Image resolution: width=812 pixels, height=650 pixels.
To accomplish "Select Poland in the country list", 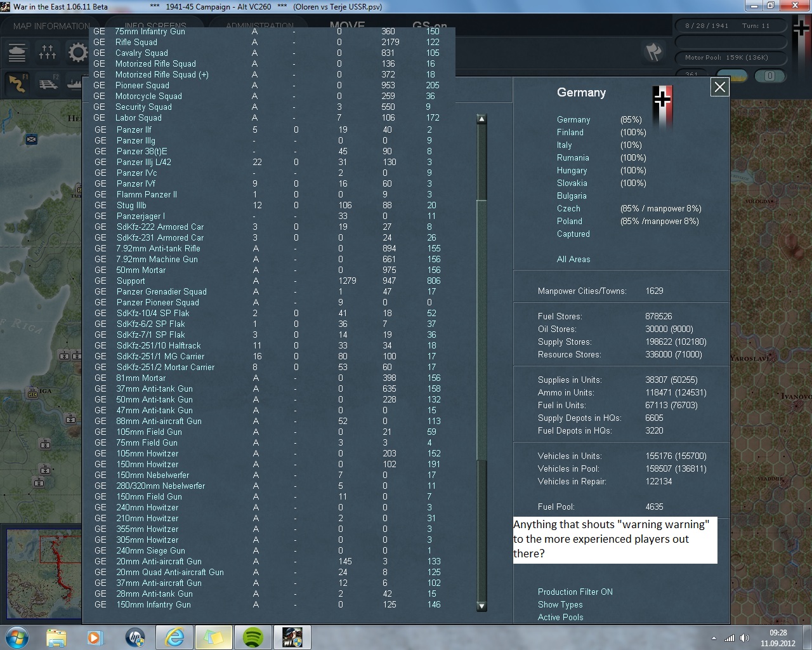I will click(569, 221).
